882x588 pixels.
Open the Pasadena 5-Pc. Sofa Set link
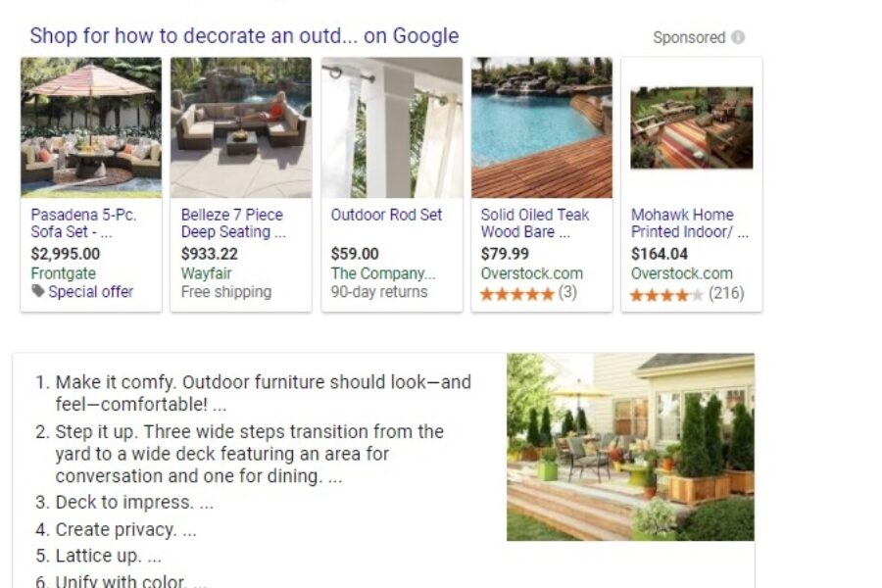pos(83,223)
